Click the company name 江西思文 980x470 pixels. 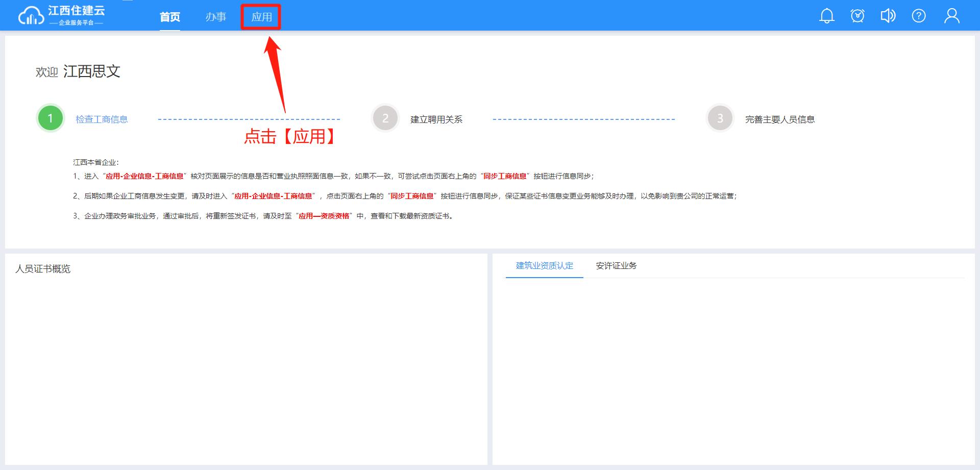pyautogui.click(x=92, y=71)
